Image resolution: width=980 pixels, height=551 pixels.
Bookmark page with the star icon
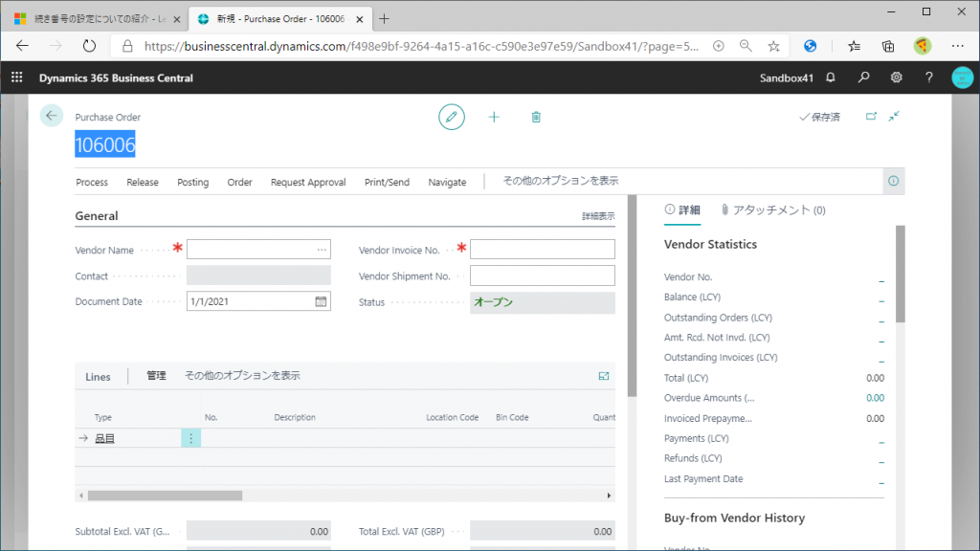click(773, 46)
